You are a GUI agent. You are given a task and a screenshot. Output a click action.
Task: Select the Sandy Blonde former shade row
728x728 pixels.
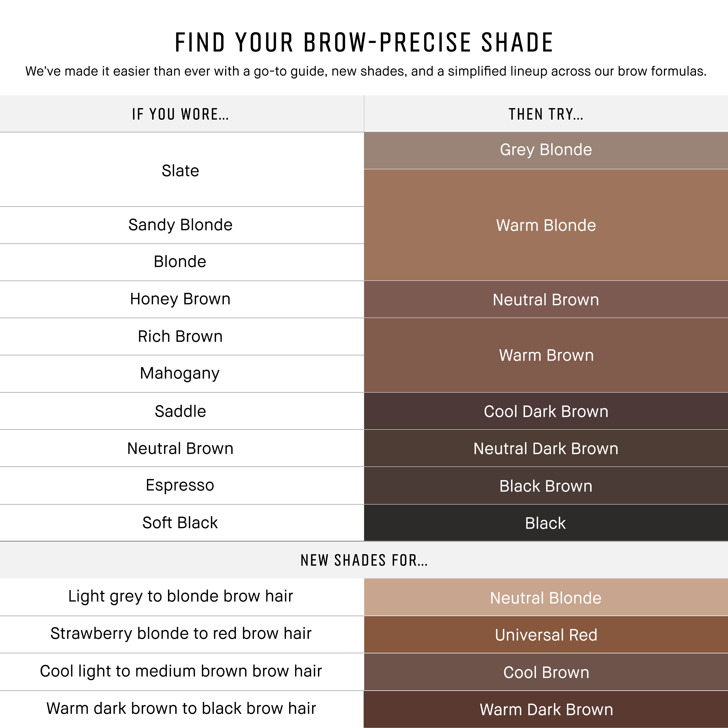180,225
